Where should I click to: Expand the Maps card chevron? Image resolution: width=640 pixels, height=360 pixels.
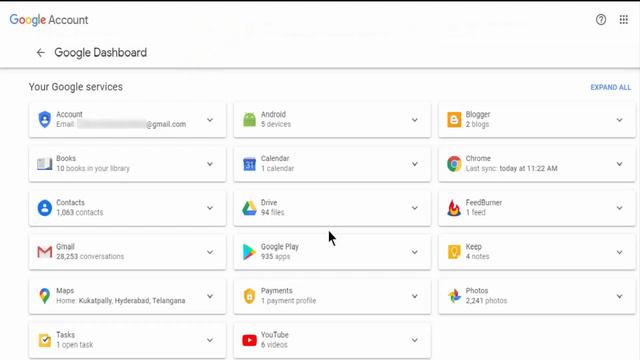[210, 296]
